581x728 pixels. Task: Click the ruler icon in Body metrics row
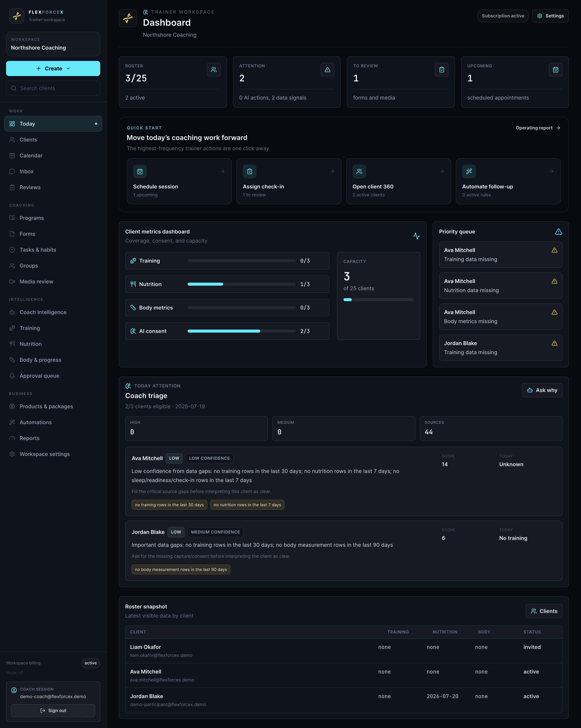coord(133,308)
